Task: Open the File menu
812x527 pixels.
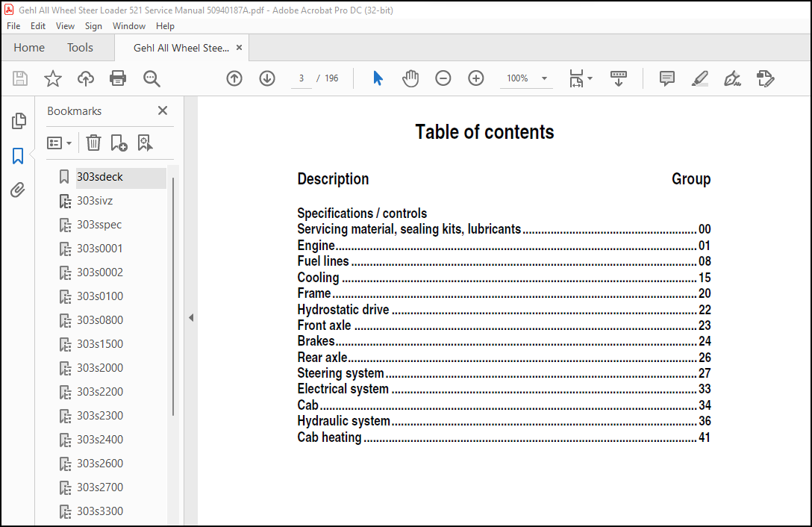Action: pyautogui.click(x=13, y=26)
